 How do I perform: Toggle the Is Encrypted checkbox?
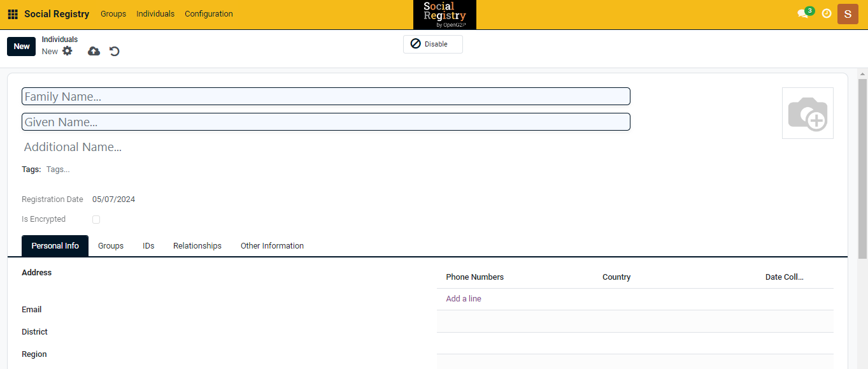[x=96, y=219]
